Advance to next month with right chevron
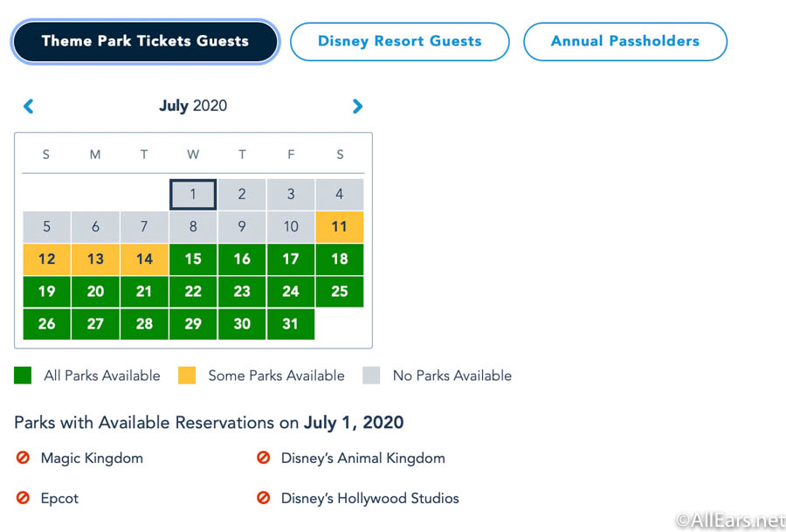Image resolution: width=786 pixels, height=532 pixels. pos(357,107)
